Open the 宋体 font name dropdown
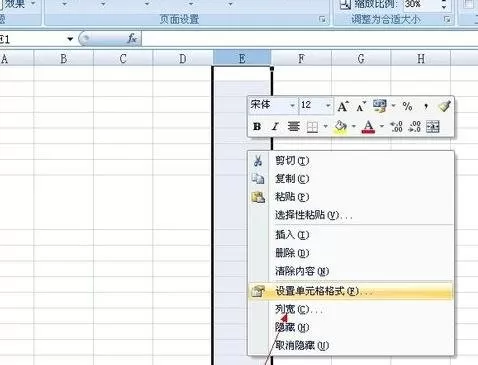This screenshot has width=478, height=365. click(292, 106)
